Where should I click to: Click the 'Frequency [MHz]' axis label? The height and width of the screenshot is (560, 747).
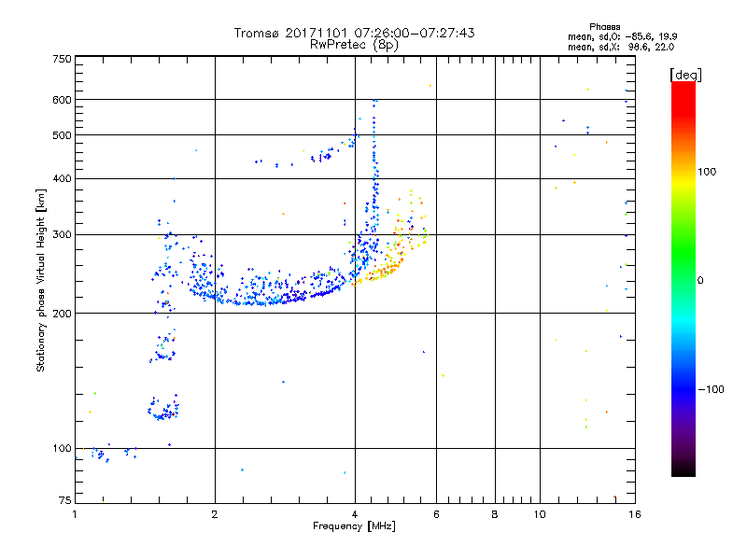click(x=355, y=526)
